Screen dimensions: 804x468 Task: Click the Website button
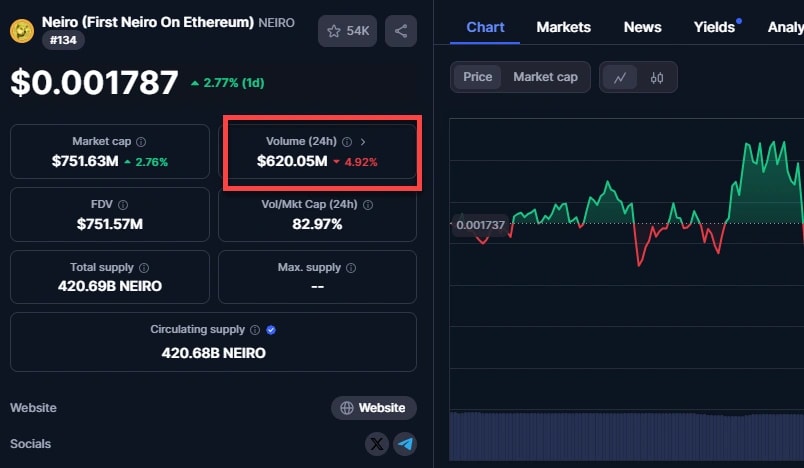[x=373, y=408]
